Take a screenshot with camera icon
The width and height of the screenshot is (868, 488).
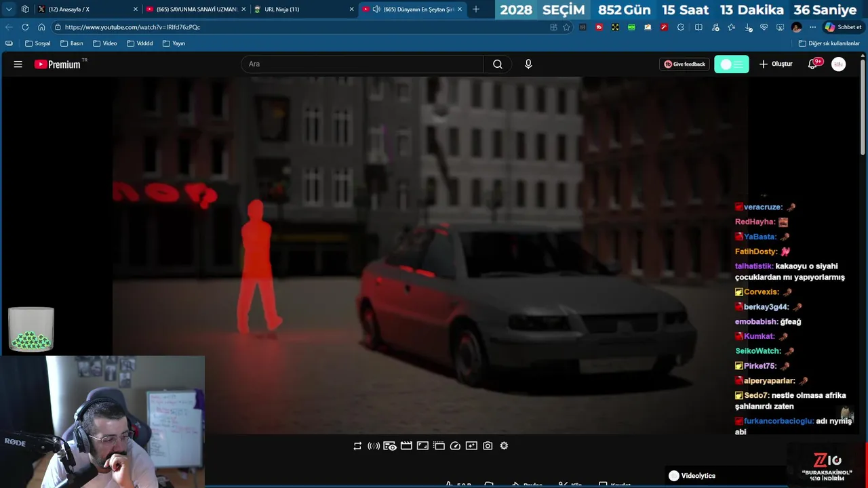tap(488, 445)
